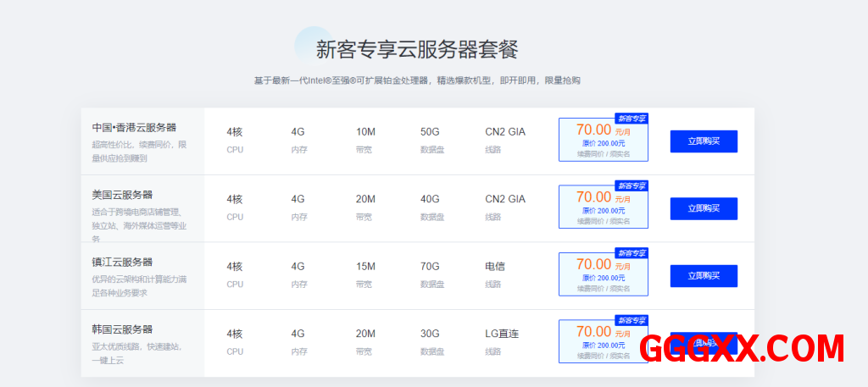Tap the 新客专享 badge in the 韩国 row

tap(631, 320)
